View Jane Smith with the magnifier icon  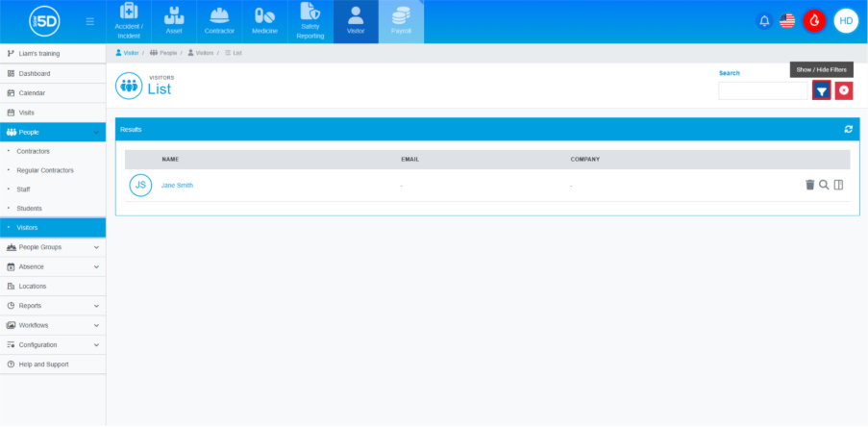coord(824,185)
